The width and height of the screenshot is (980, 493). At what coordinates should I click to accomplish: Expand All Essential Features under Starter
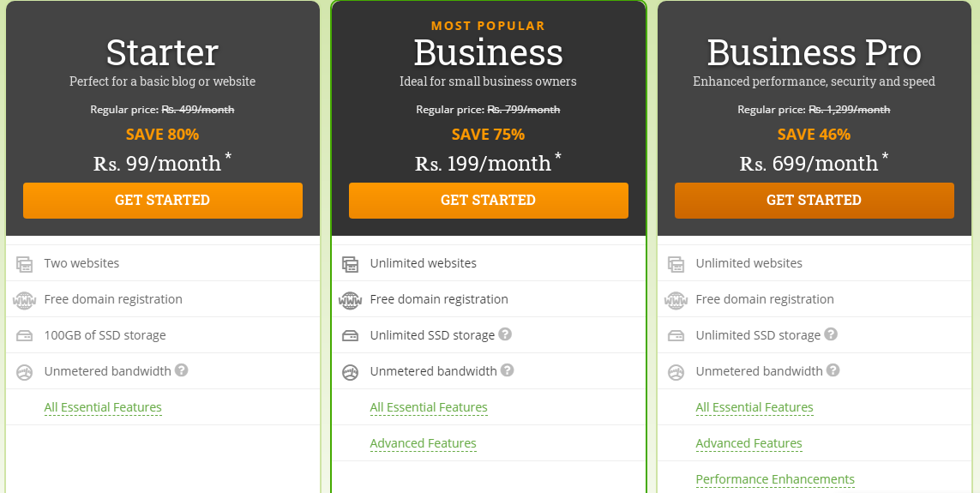pyautogui.click(x=103, y=407)
